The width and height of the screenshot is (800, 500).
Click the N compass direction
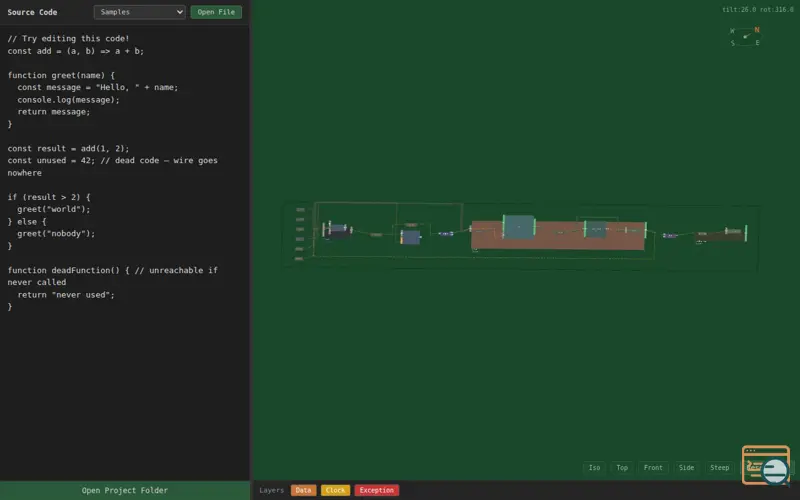757,30
